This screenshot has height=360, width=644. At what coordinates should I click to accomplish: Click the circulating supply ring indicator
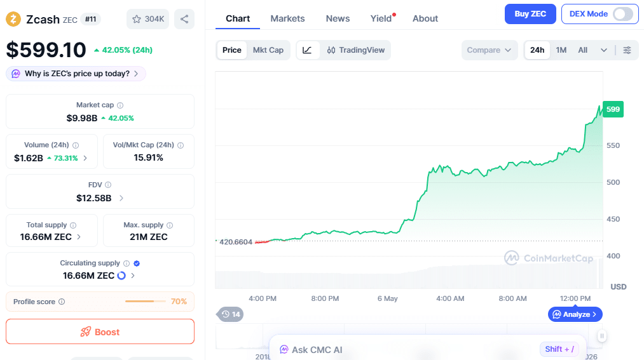121,276
